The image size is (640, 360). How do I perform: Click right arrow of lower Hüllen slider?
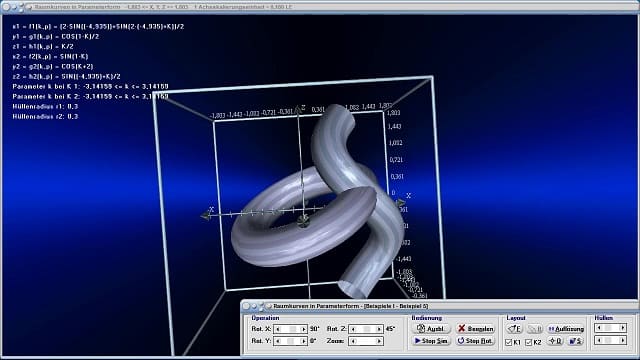coord(622,340)
